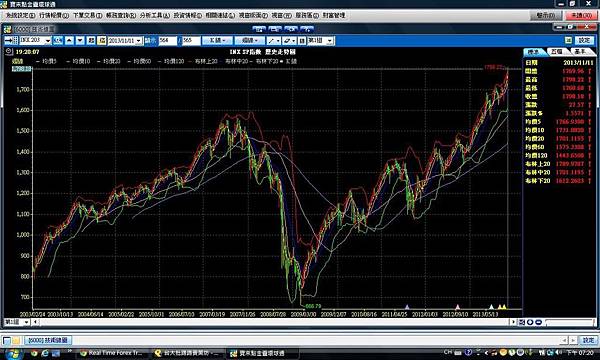The height and width of the screenshot is (360, 600).
Task: Click the pink triangle marker on timeline
Action: tap(457, 306)
